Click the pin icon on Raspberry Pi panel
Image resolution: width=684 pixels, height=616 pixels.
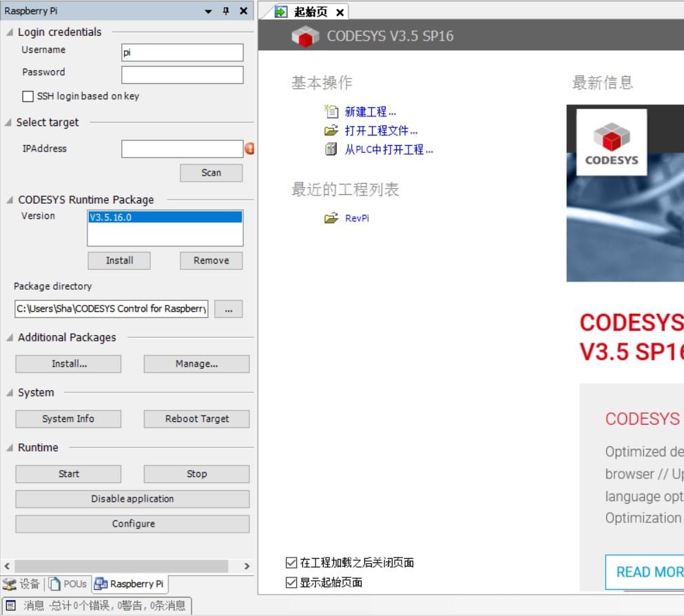[x=226, y=11]
